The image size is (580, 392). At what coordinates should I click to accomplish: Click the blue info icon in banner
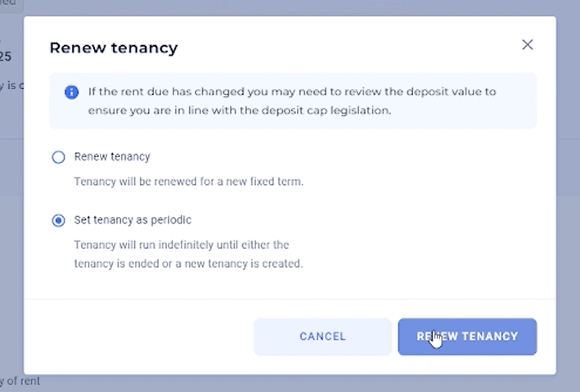[x=71, y=92]
